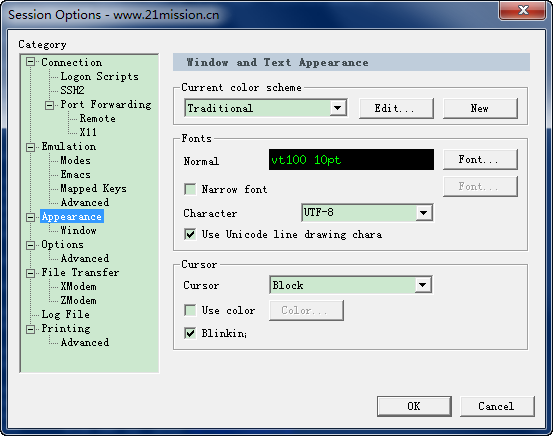Select SSH2 in the category tree
This screenshot has height=436, width=553.
(72, 90)
